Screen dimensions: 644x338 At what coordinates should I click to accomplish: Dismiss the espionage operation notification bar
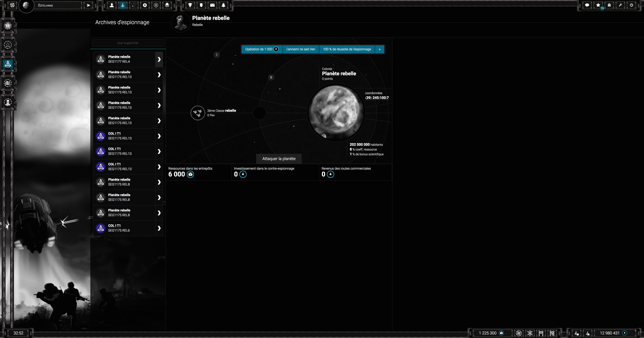(380, 49)
